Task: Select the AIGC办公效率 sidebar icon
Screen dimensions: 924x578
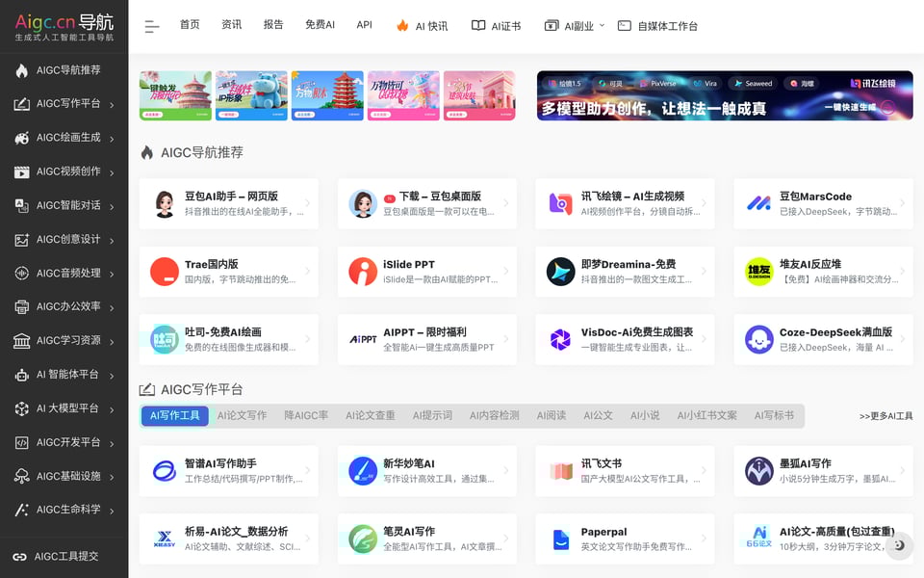Action: pyautogui.click(x=21, y=307)
